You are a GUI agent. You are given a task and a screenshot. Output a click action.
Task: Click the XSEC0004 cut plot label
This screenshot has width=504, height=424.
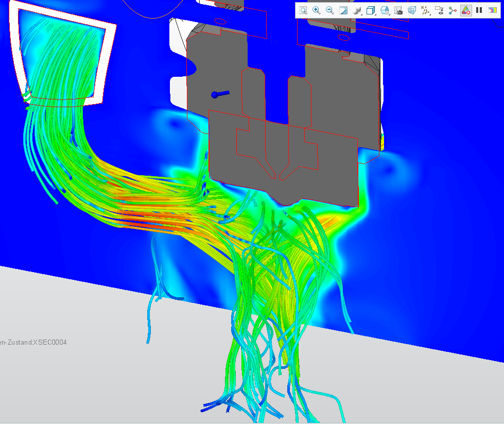pos(33,342)
